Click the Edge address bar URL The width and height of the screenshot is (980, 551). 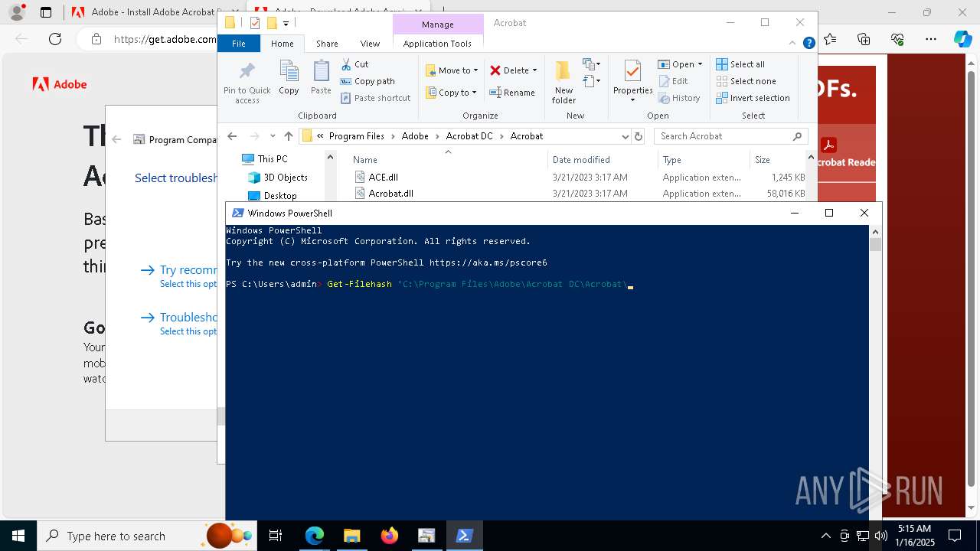[x=165, y=39]
